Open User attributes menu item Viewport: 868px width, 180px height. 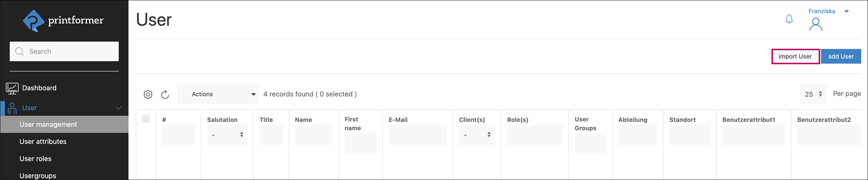pos(43,142)
